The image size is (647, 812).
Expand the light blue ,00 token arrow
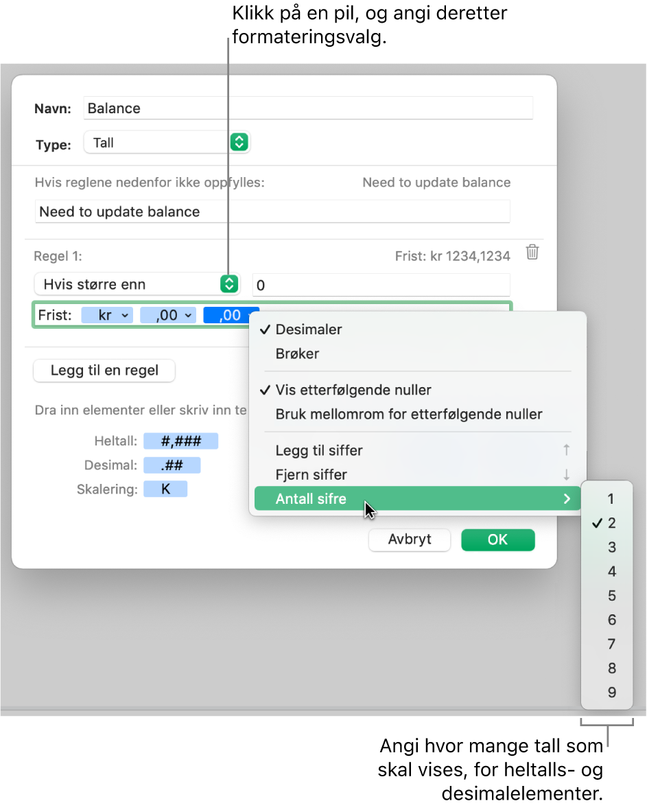[188, 315]
